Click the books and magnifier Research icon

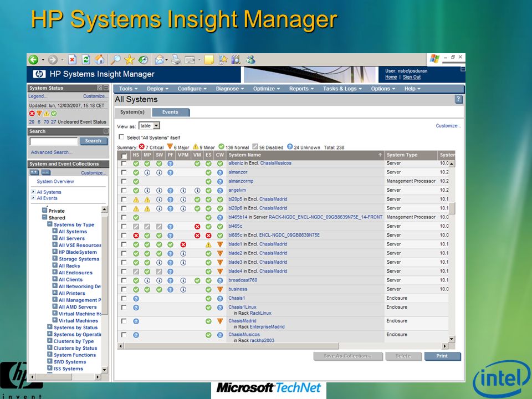coord(236,60)
